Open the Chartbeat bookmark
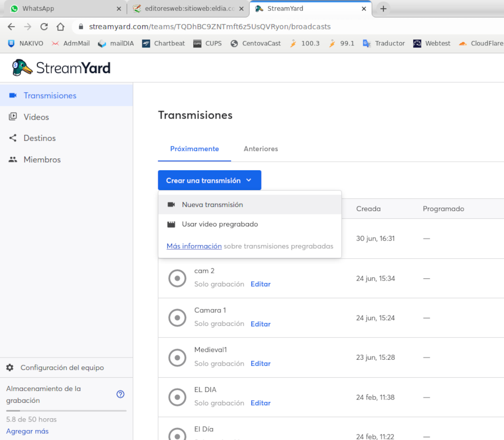504x440 pixels. 163,44
